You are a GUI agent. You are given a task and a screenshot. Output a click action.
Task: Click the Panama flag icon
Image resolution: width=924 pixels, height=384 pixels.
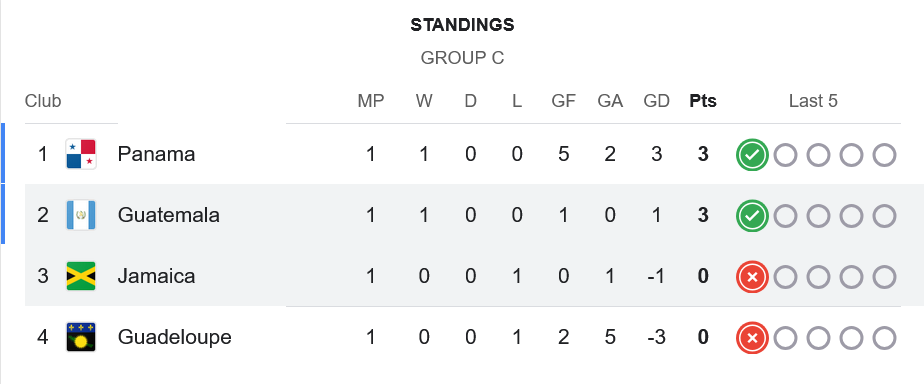tap(81, 154)
